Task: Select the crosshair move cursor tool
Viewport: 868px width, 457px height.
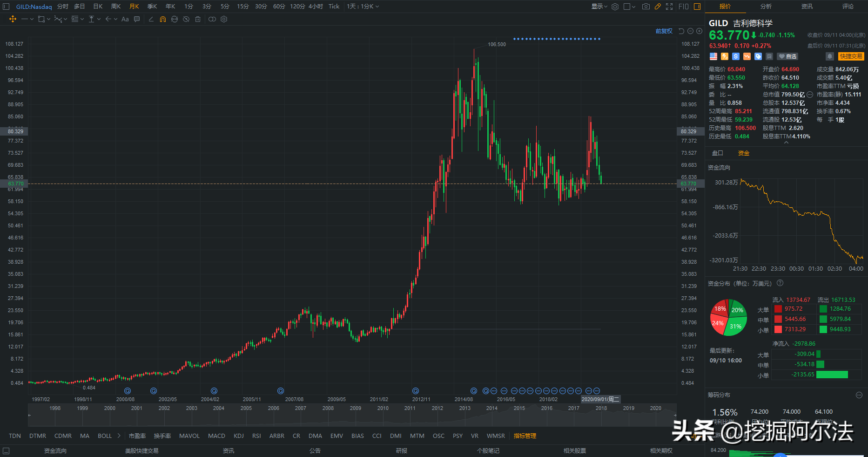Action: 13,19
